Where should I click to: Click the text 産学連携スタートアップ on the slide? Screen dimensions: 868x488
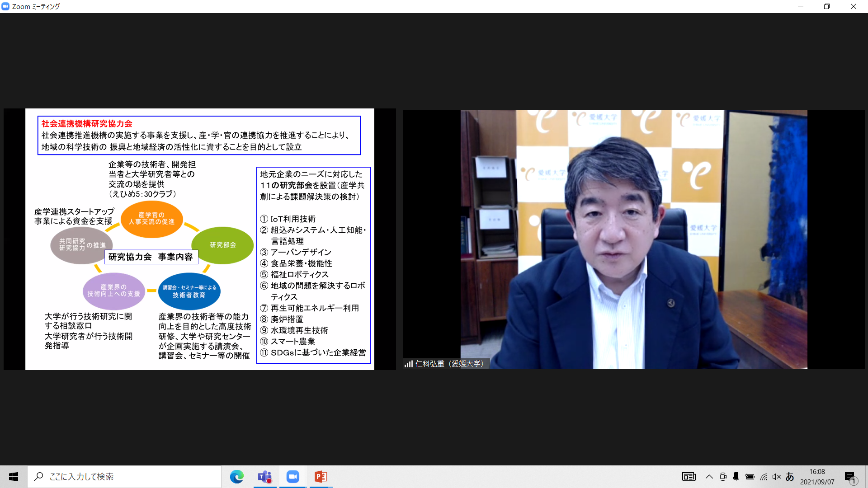75,211
